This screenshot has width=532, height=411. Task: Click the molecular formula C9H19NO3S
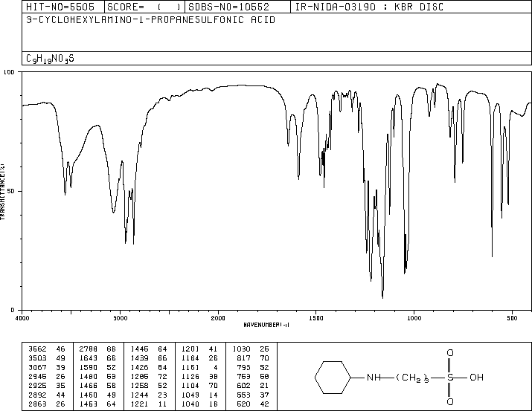tap(50, 59)
